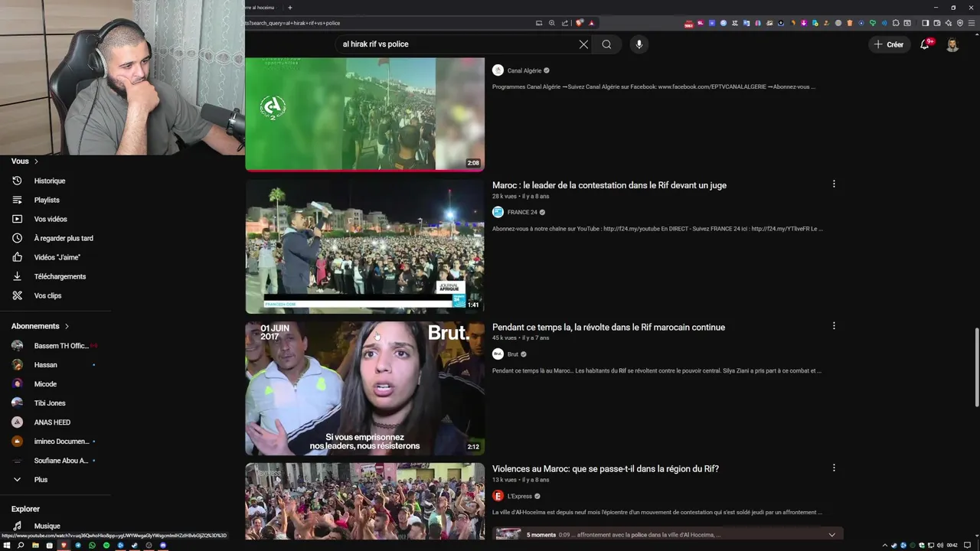Click the taskbar clock showing 00:42

952,546
